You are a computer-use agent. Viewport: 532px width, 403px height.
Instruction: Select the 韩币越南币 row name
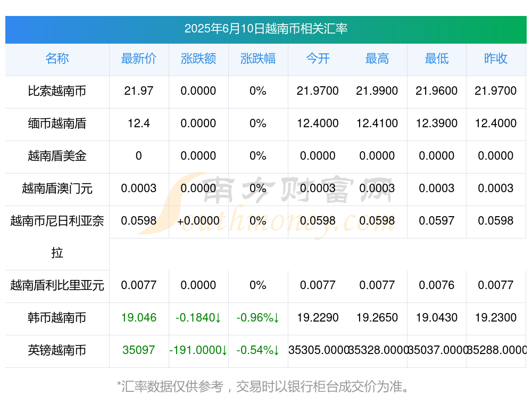coord(57,318)
